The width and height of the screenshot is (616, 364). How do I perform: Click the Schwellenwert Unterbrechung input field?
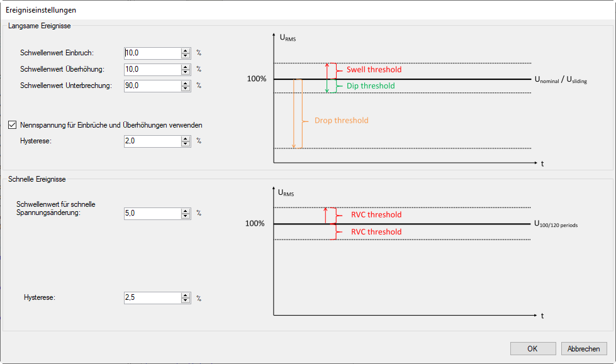(x=153, y=86)
